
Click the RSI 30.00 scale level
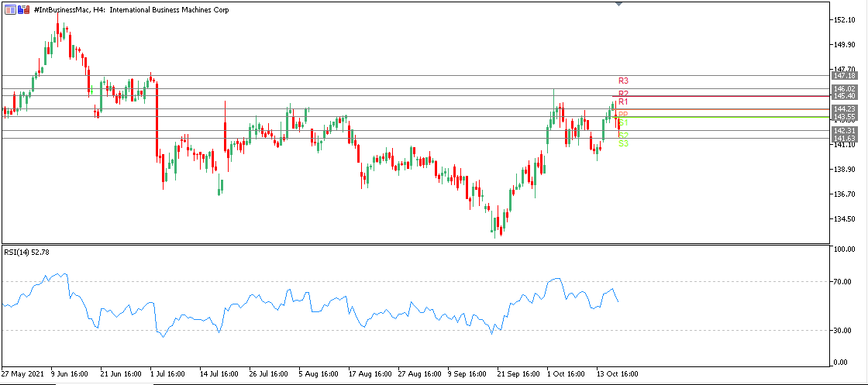point(842,331)
